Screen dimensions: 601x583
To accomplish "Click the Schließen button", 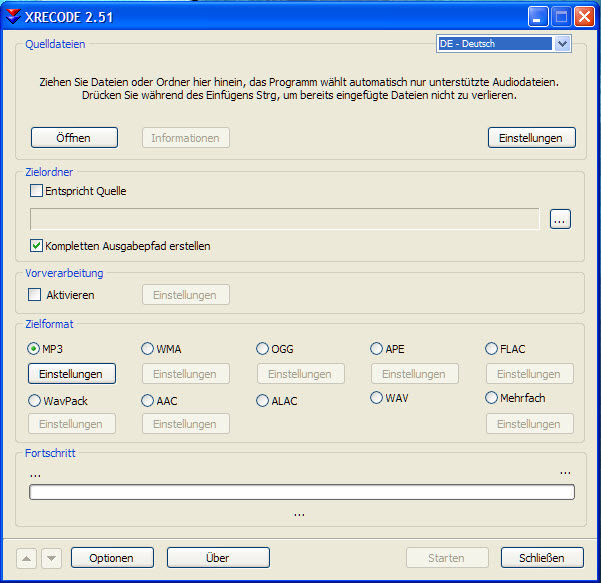I will tap(542, 558).
